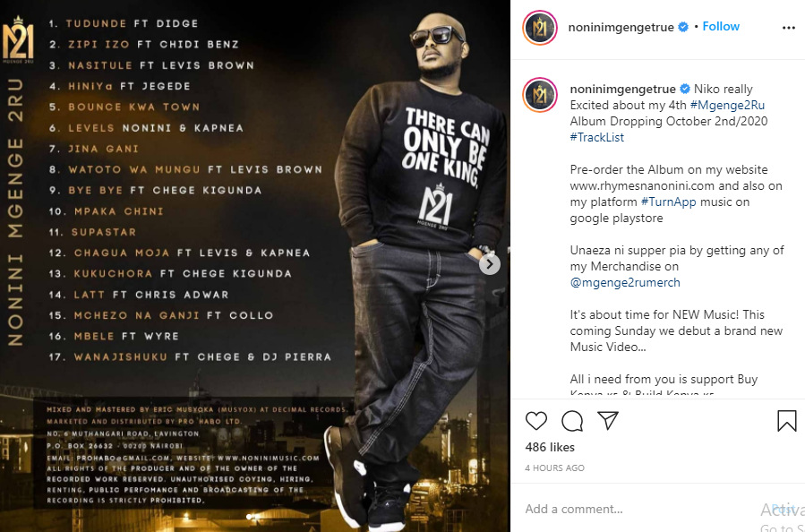Screen dimensions: 805x532
Task: Open noninimgengetrue header profile picture
Action: tap(540, 27)
